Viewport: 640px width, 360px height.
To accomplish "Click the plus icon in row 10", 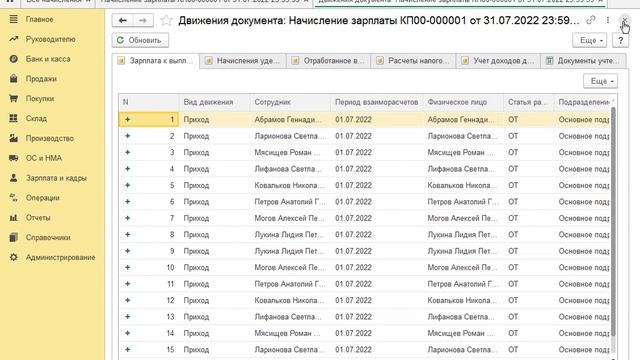I will pyautogui.click(x=127, y=267).
